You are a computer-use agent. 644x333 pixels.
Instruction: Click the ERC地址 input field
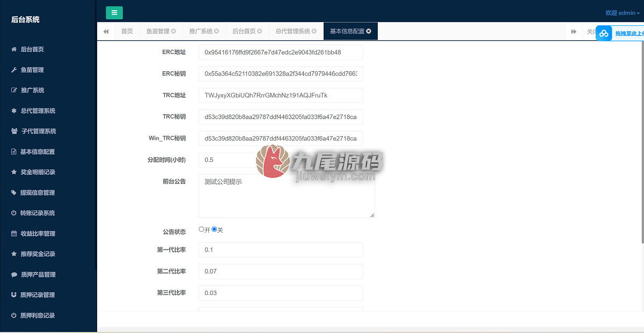pyautogui.click(x=281, y=53)
